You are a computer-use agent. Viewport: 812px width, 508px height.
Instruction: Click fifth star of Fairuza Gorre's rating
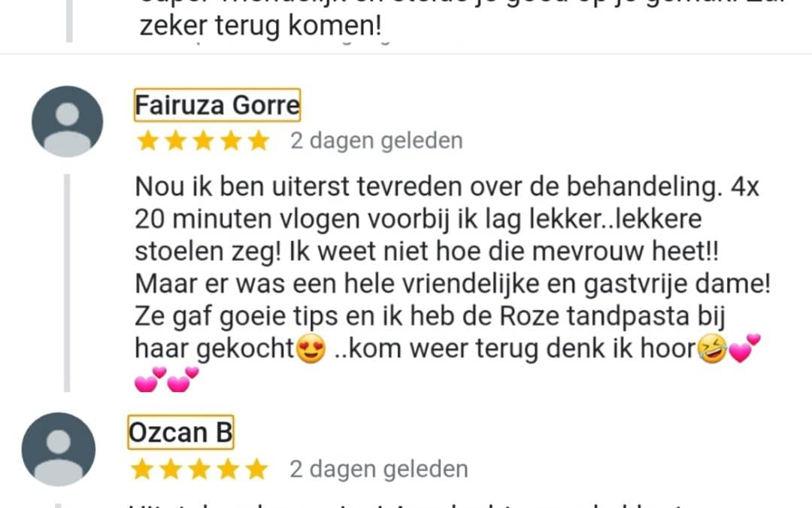[259, 141]
